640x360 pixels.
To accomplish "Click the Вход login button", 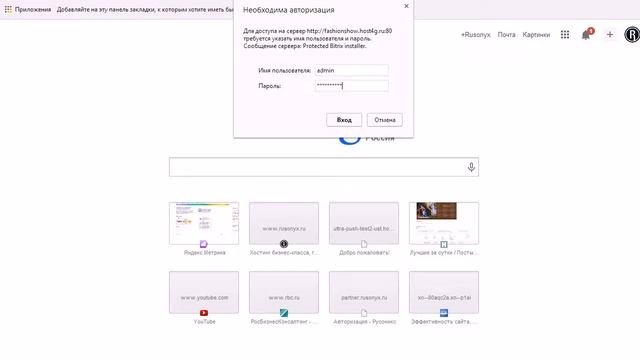I will click(x=344, y=120).
